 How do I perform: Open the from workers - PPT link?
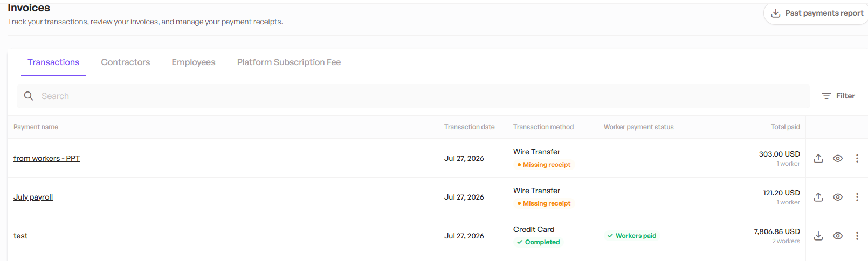(x=46, y=158)
